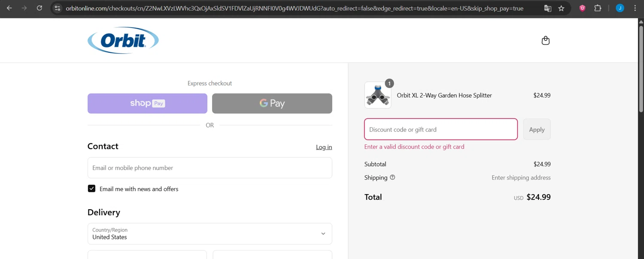The height and width of the screenshot is (259, 644).
Task: Select the bold Total price $24.99
Action: (x=538, y=197)
